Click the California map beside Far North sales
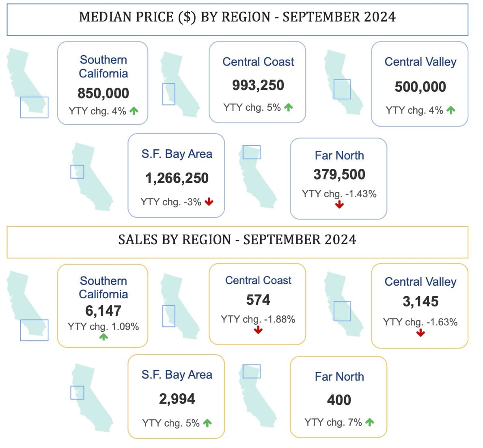The image size is (483, 448). click(257, 396)
